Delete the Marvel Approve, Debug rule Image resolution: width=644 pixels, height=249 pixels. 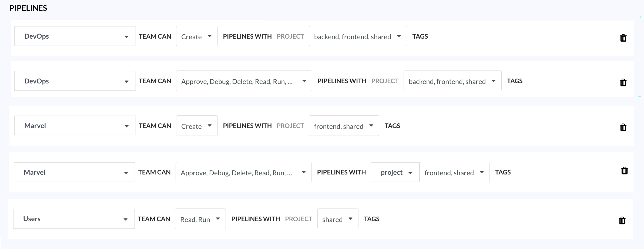point(625,170)
